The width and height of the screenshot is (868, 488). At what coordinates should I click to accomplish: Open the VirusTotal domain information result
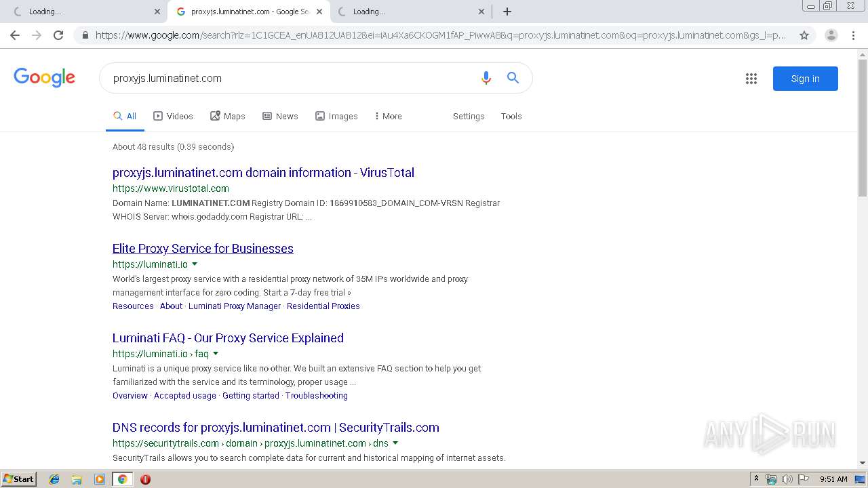coord(263,172)
